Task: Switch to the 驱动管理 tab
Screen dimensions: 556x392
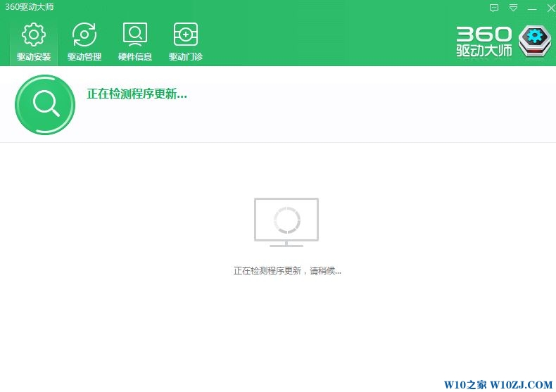Action: tap(84, 42)
